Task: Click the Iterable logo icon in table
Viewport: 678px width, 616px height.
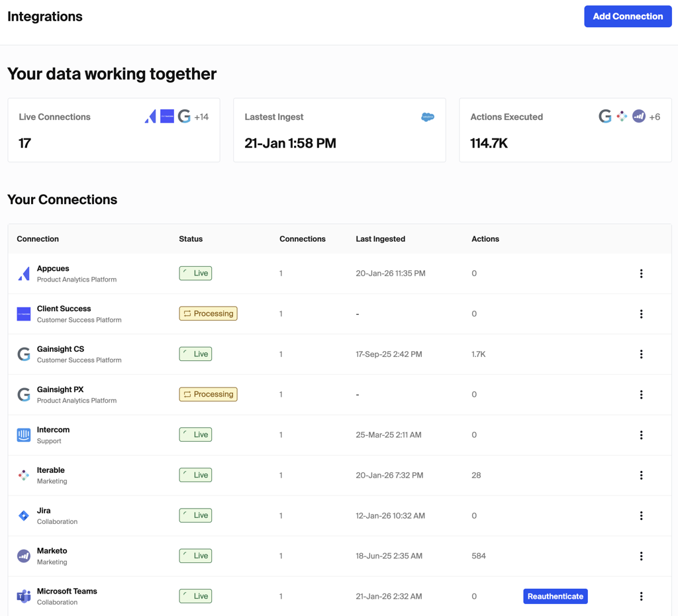Action: [24, 476]
